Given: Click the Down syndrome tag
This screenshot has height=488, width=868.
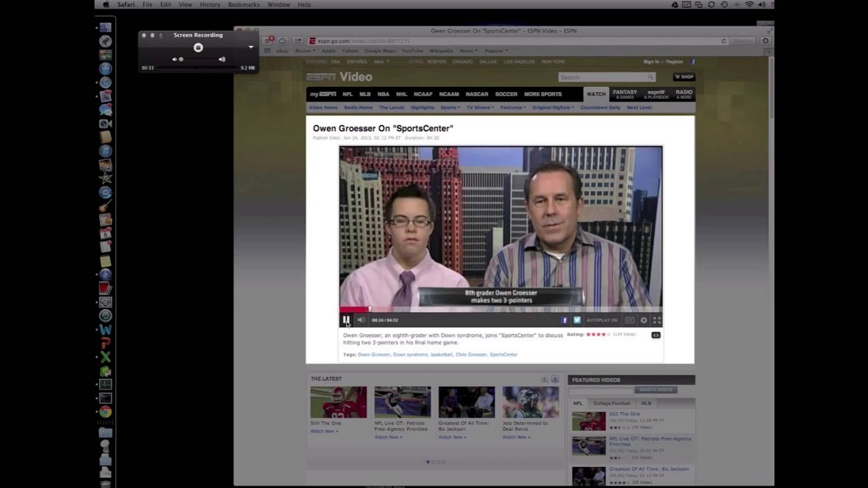Looking at the screenshot, I should tap(410, 354).
